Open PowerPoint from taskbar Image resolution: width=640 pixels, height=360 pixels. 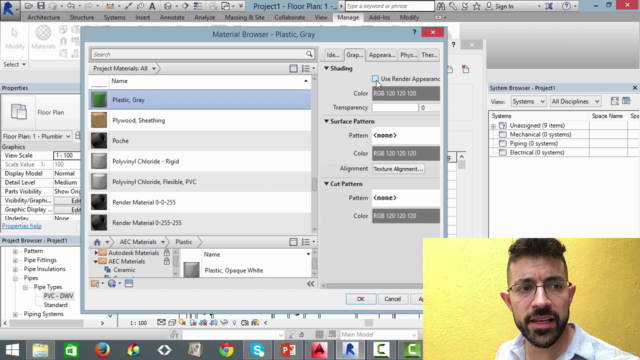tap(289, 350)
